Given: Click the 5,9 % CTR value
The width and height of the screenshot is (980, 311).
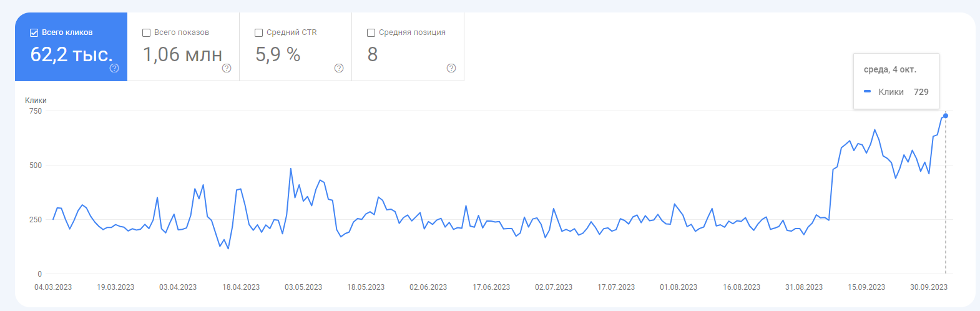Looking at the screenshot, I should (278, 54).
